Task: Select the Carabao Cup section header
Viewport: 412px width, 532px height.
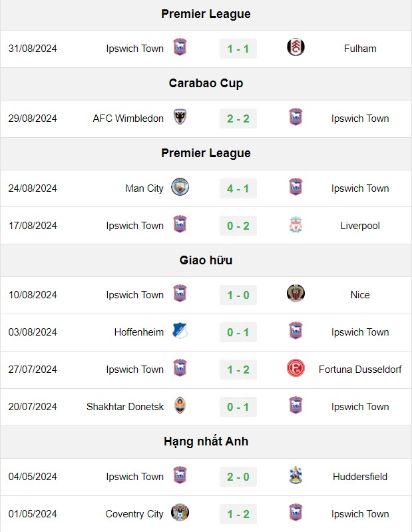Action: coord(206,83)
